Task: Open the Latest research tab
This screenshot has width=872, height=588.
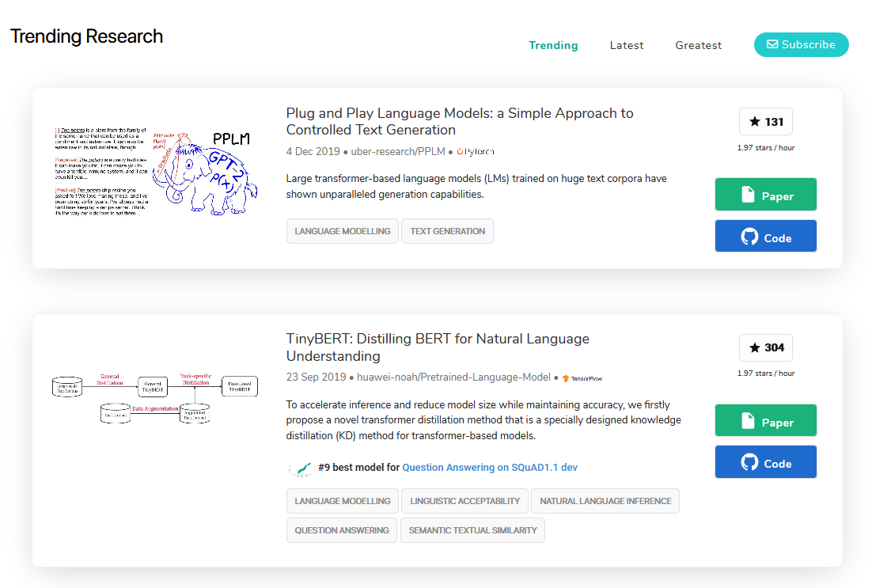Action: coord(627,45)
